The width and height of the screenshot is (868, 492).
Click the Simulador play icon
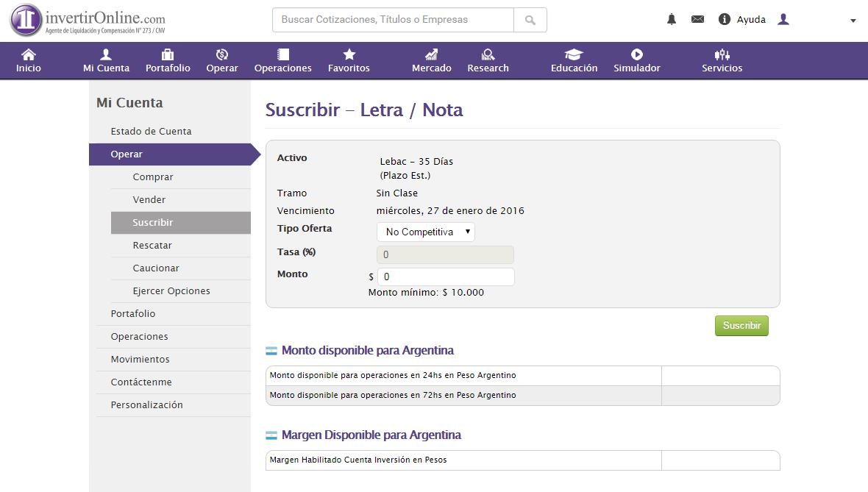[636, 54]
